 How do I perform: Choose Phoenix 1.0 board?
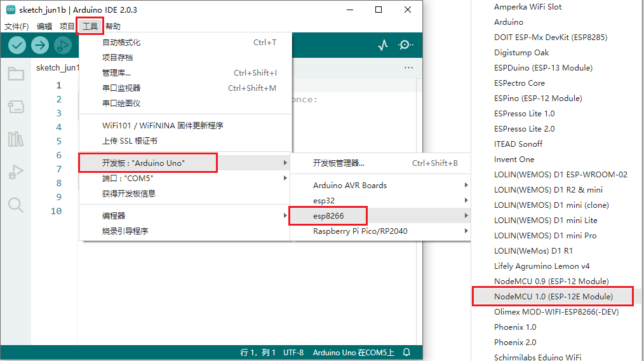point(514,327)
